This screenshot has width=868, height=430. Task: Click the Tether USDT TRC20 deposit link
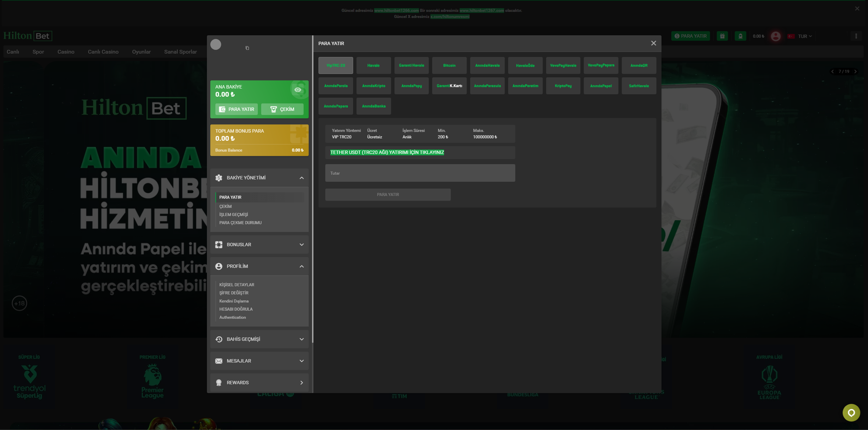tap(387, 152)
